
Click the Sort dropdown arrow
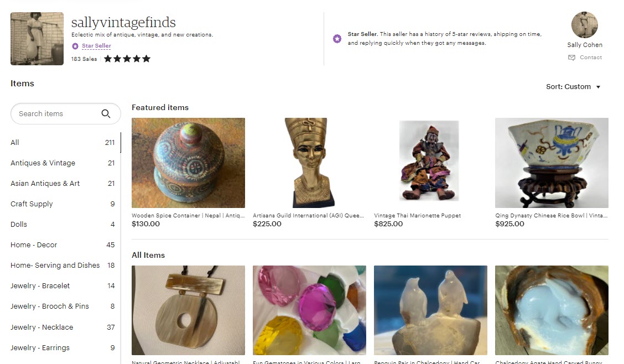[x=598, y=87]
